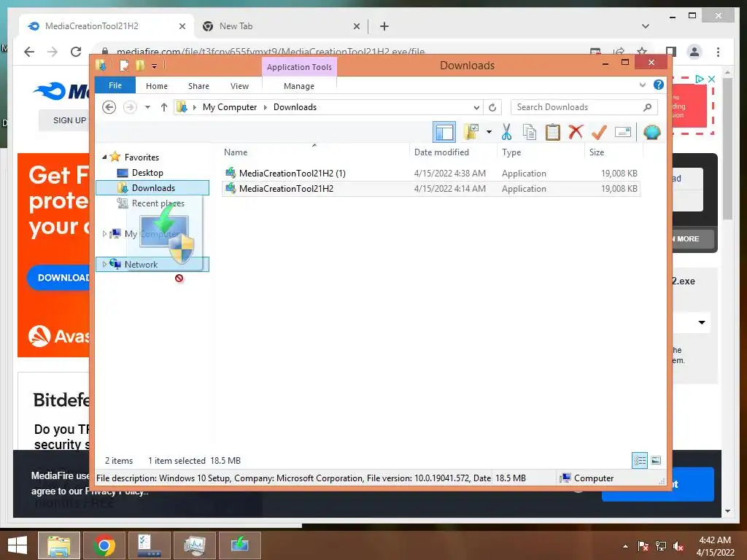Switch to large icons view in status bar
This screenshot has height=560, width=747.
[656, 460]
